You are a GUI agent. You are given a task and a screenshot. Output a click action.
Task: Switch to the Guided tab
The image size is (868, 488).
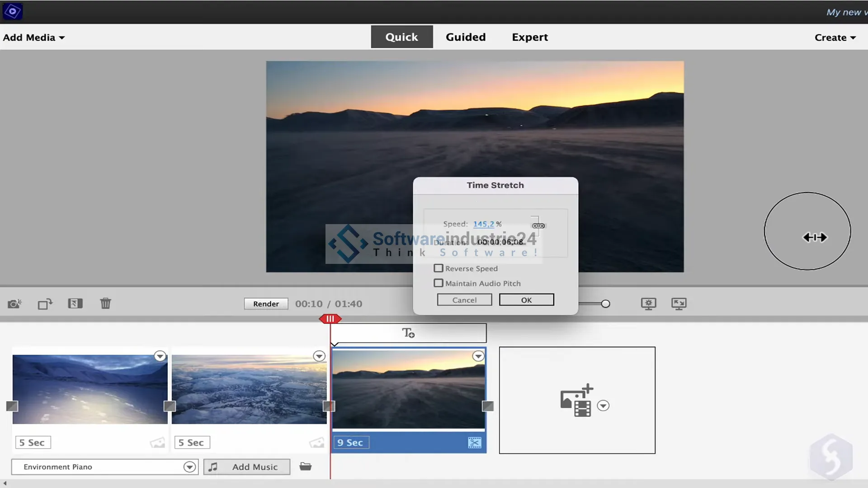(466, 37)
